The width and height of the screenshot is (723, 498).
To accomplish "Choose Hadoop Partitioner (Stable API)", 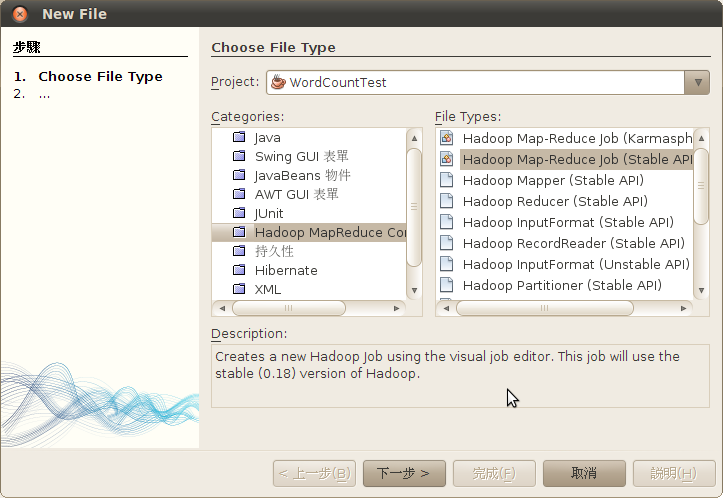I will 564,285.
